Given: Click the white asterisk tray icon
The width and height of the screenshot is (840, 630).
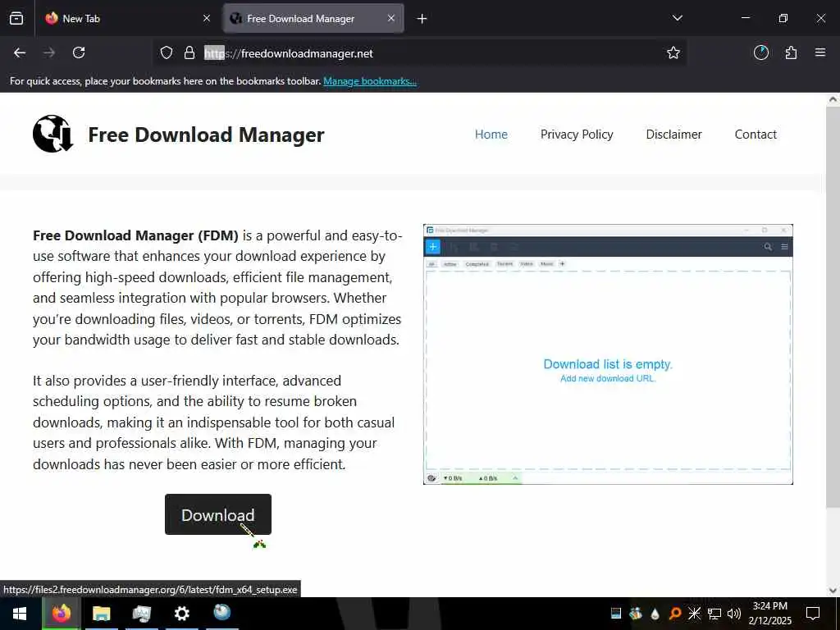Looking at the screenshot, I should click(694, 614).
